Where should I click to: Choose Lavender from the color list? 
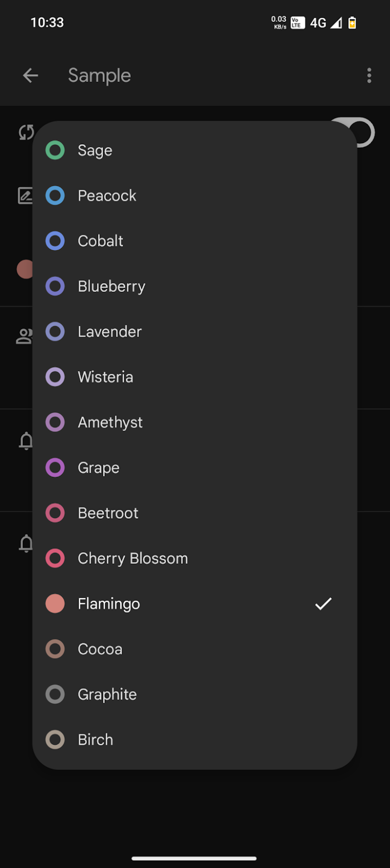[x=110, y=331]
